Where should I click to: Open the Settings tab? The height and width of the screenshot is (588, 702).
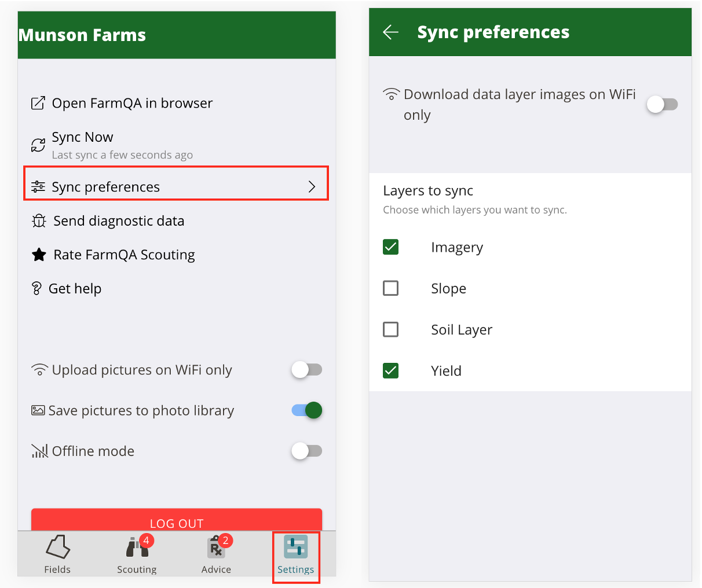click(296, 554)
